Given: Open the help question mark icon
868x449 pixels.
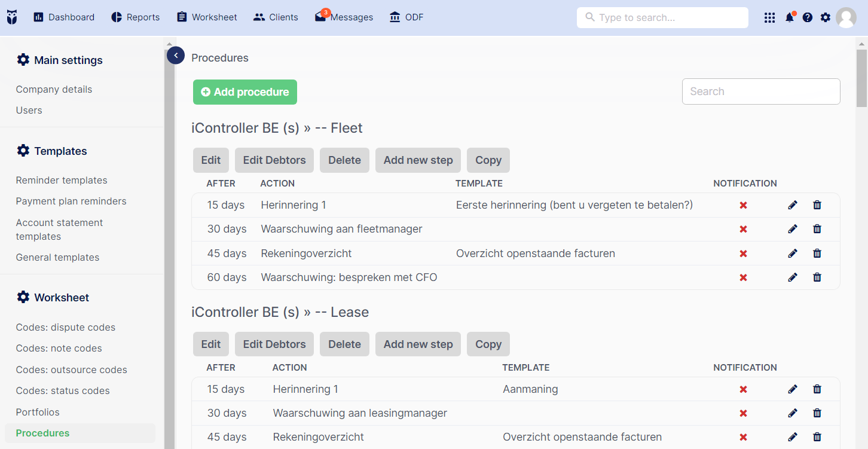Looking at the screenshot, I should pyautogui.click(x=808, y=17).
